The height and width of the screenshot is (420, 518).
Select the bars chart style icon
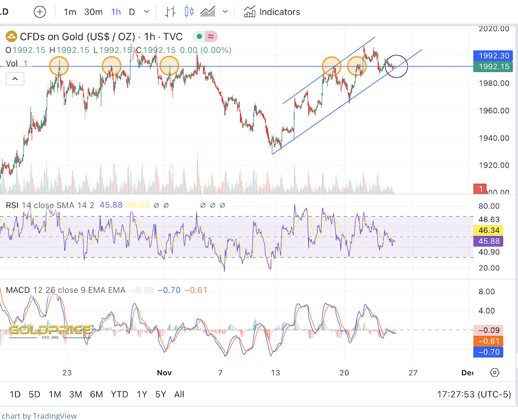click(171, 12)
